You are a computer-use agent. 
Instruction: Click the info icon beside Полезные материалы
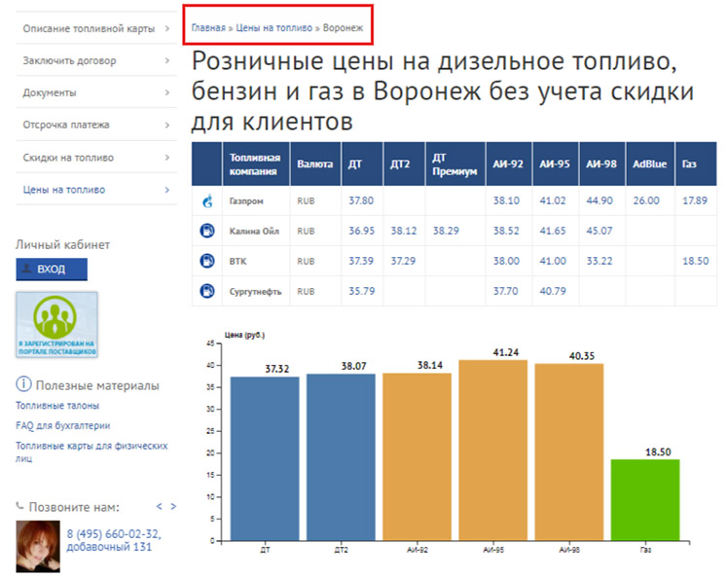point(23,384)
